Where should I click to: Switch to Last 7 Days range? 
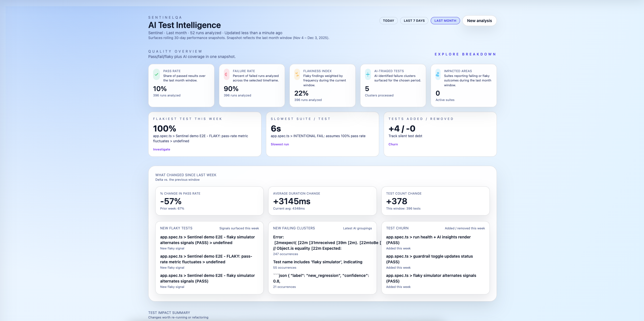click(414, 21)
